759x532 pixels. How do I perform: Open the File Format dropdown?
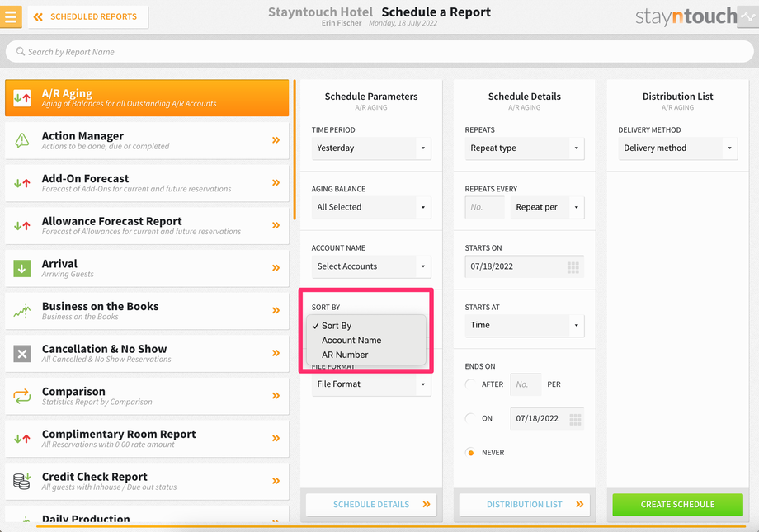coord(371,384)
